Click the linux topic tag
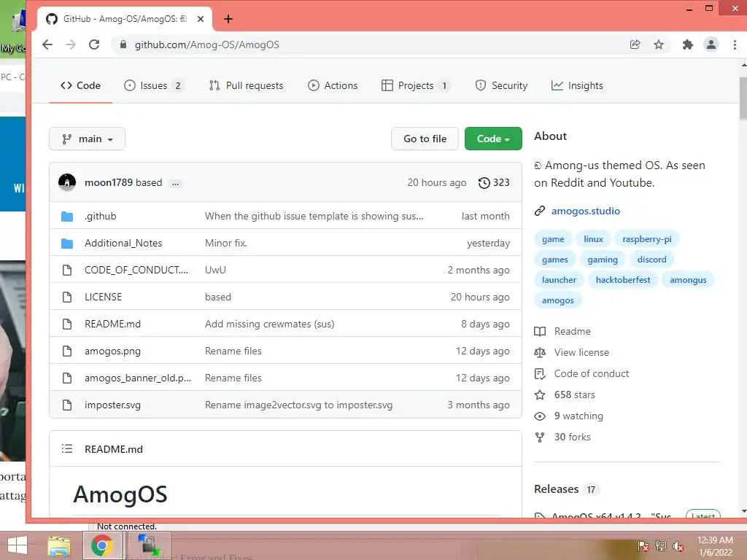This screenshot has height=560, width=747. (593, 239)
